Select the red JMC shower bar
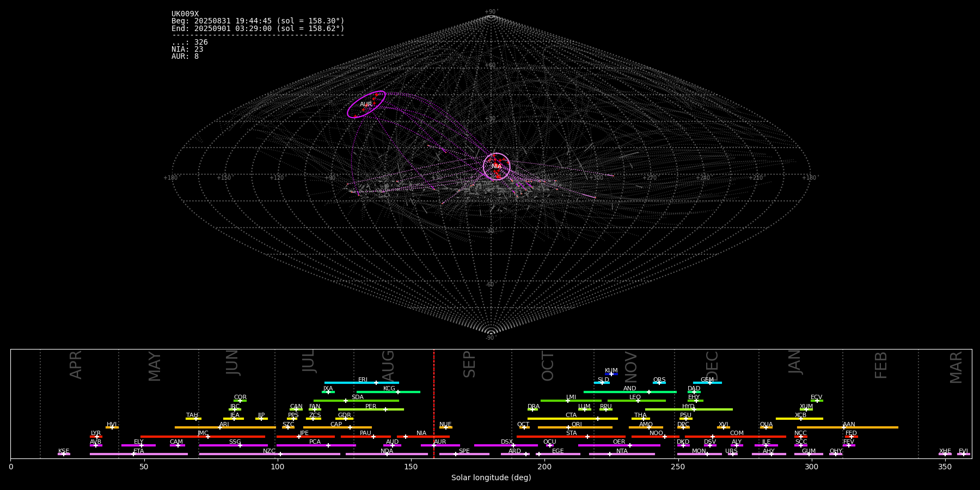 point(203,436)
